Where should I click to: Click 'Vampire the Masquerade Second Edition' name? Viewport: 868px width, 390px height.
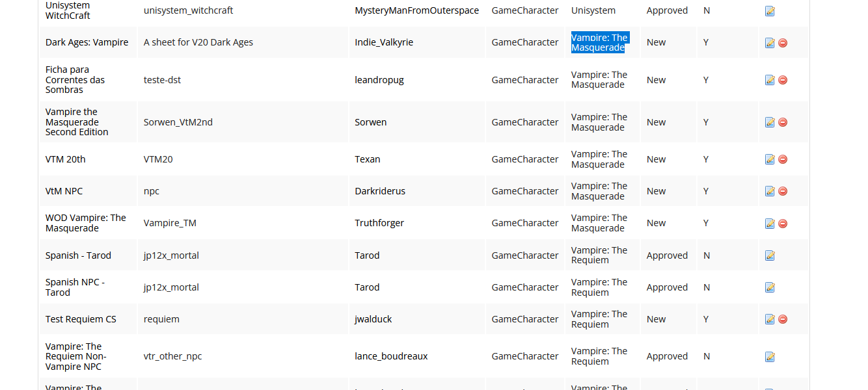click(x=77, y=122)
